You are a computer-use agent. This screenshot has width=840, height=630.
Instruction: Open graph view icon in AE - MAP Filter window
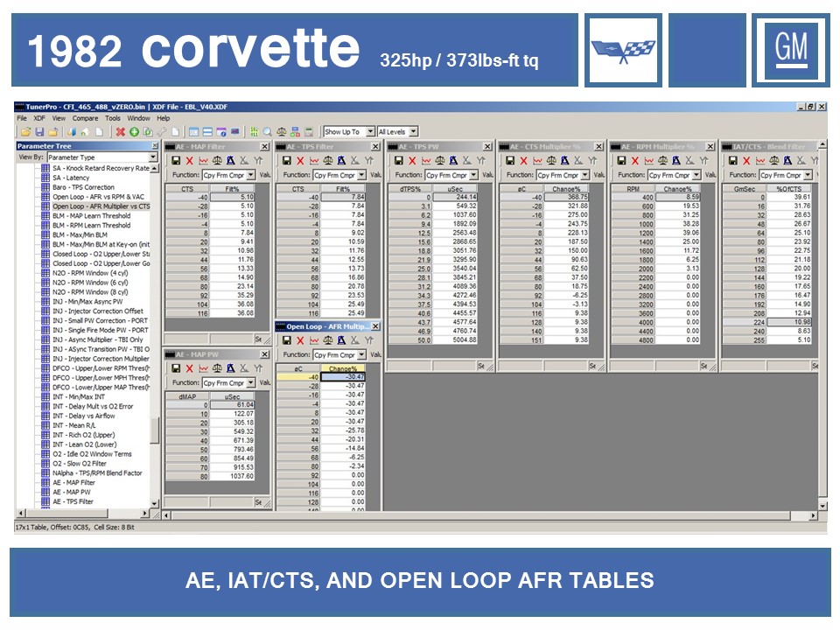coord(203,161)
